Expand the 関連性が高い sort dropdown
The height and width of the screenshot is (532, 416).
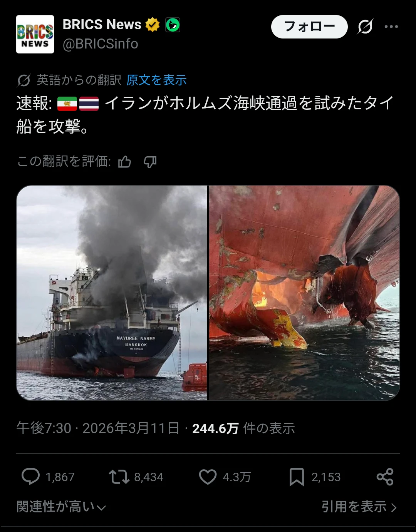tap(61, 507)
